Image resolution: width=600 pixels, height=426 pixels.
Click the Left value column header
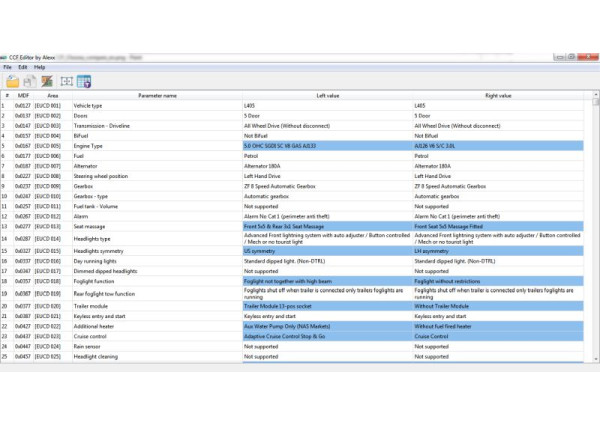tap(327, 96)
